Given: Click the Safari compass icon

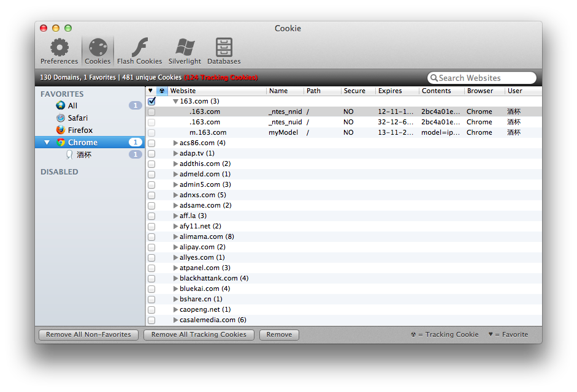Looking at the screenshot, I should point(60,118).
